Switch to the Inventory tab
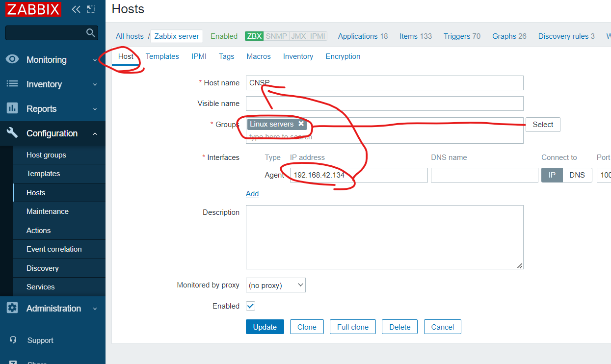This screenshot has width=611, height=364. [298, 56]
